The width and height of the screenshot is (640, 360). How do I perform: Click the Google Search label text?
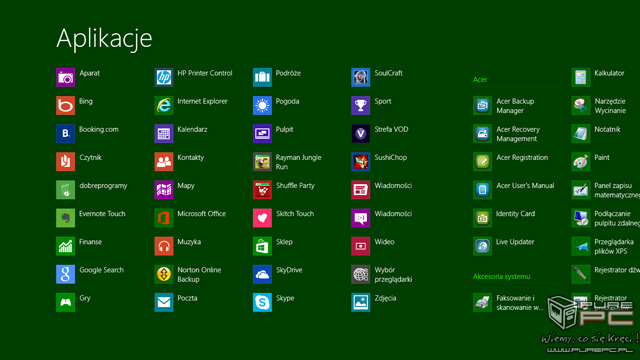coord(101,270)
